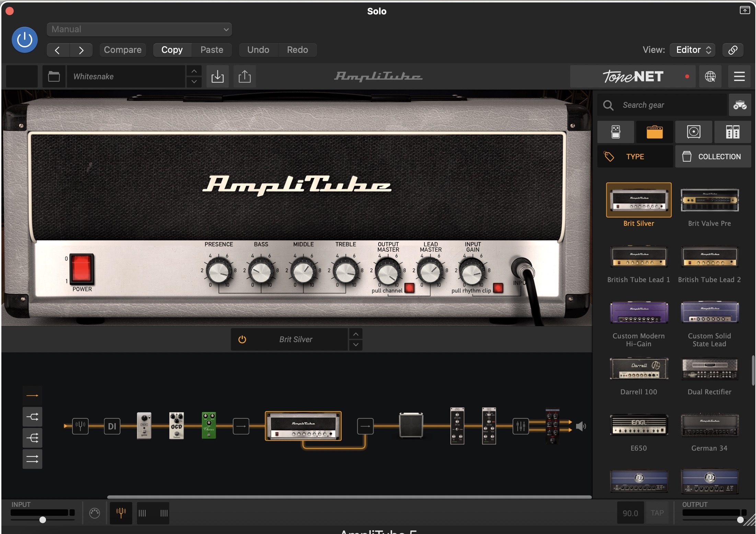
Task: Select the OCD overdrive pedal
Action: click(x=176, y=426)
